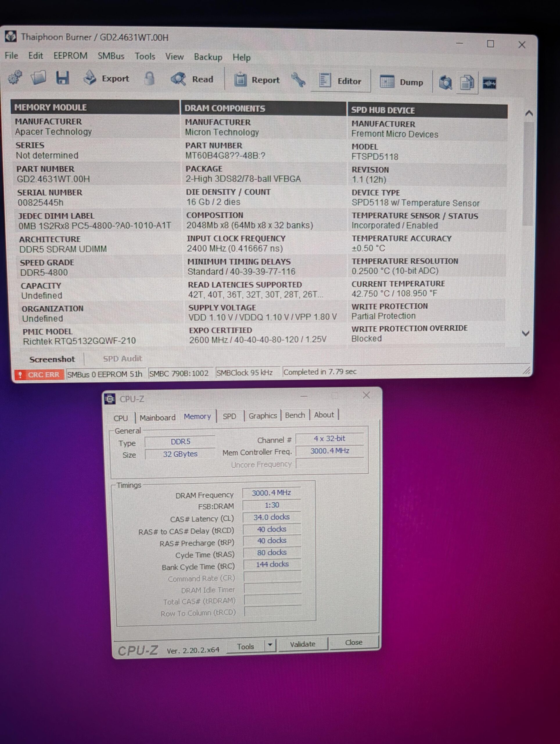Click the waveform monitor icon in toolbar
The width and height of the screenshot is (560, 744).
[489, 83]
